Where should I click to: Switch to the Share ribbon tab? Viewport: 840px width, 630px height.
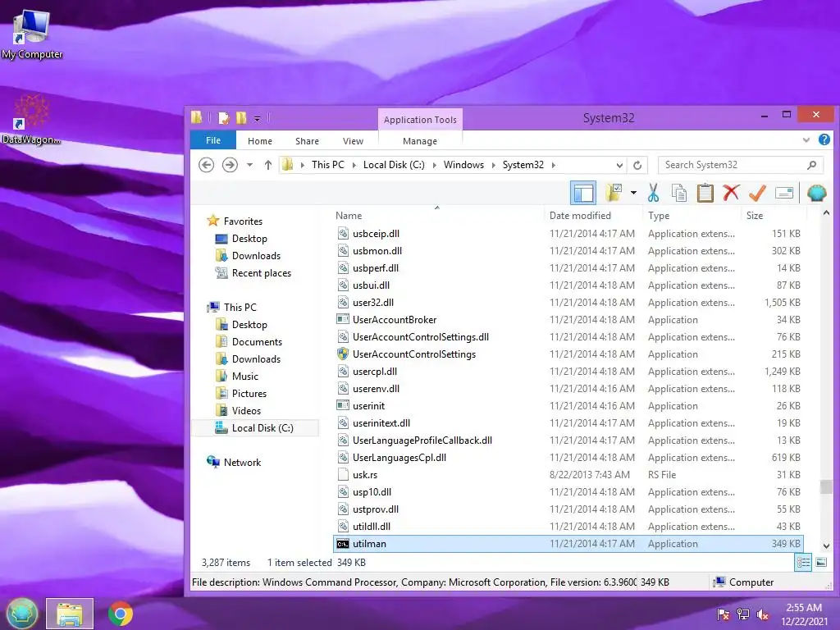307,141
